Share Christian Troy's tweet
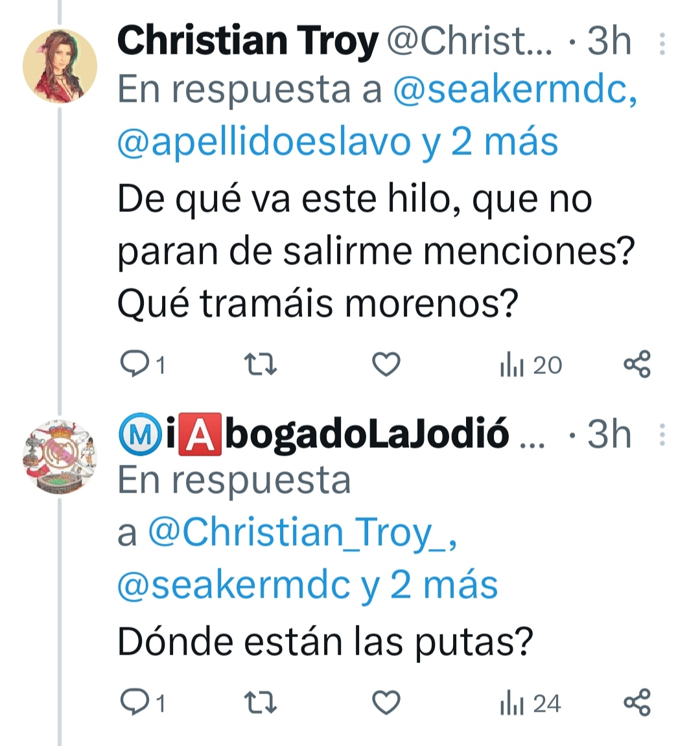Screen dimensions: 700x746 637,364
